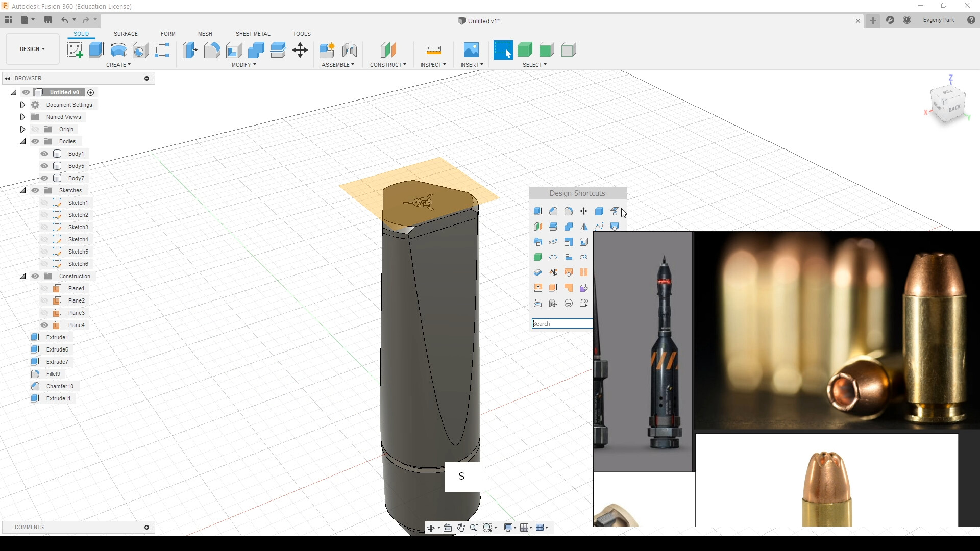Screen dimensions: 980x551
Task: Hide Body5 using its eye icon
Action: [44, 166]
